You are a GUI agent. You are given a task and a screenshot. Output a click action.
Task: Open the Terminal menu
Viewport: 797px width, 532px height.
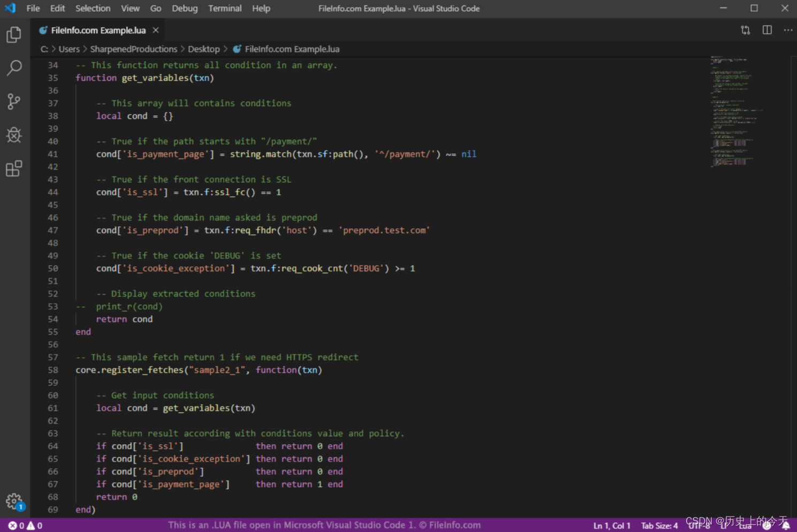click(x=225, y=9)
